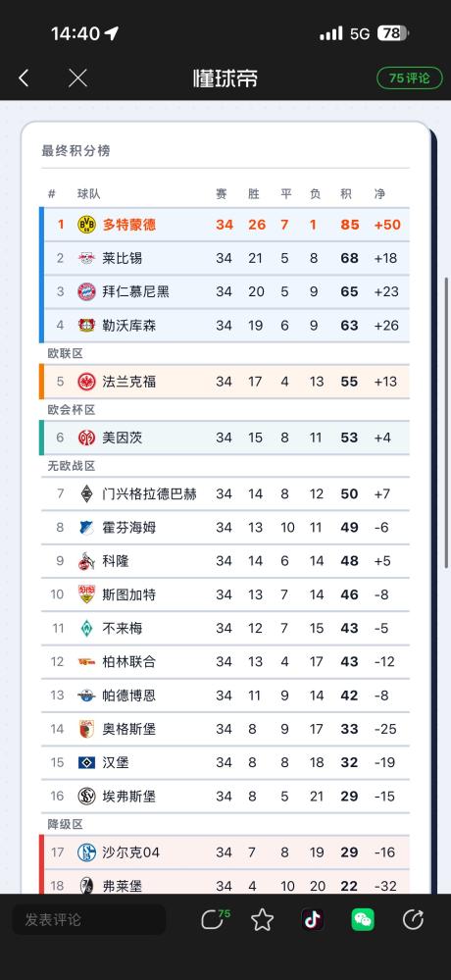Tap the Schalke 04 club crest
This screenshot has height=980, width=451.
point(86,851)
